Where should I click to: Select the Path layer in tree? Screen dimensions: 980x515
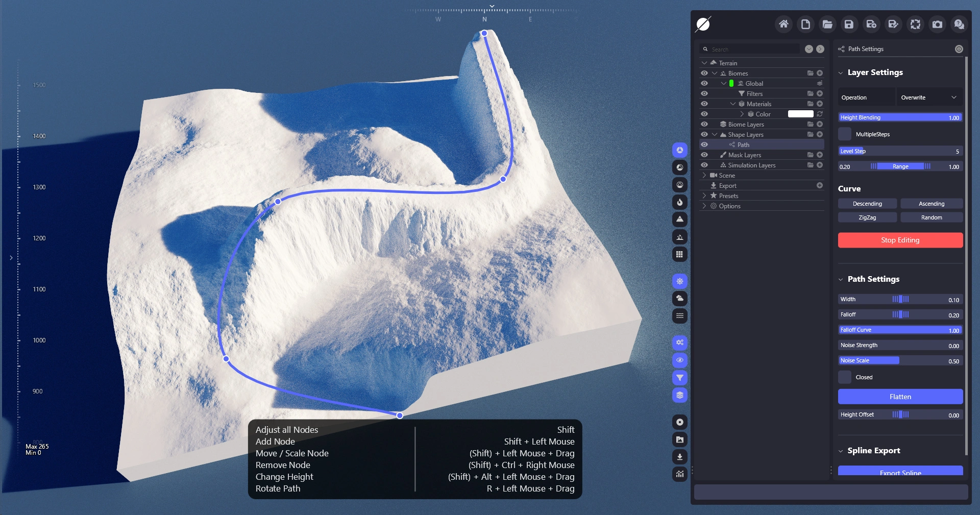[x=743, y=144]
